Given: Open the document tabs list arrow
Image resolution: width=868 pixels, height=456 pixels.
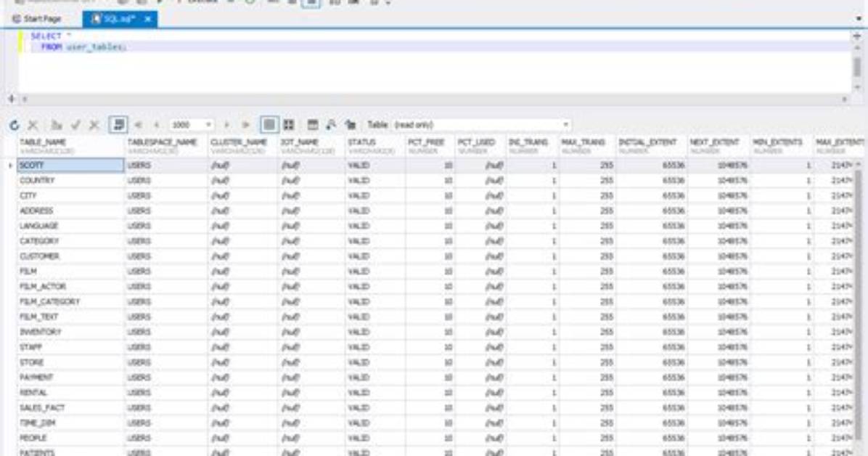Looking at the screenshot, I should [x=859, y=19].
